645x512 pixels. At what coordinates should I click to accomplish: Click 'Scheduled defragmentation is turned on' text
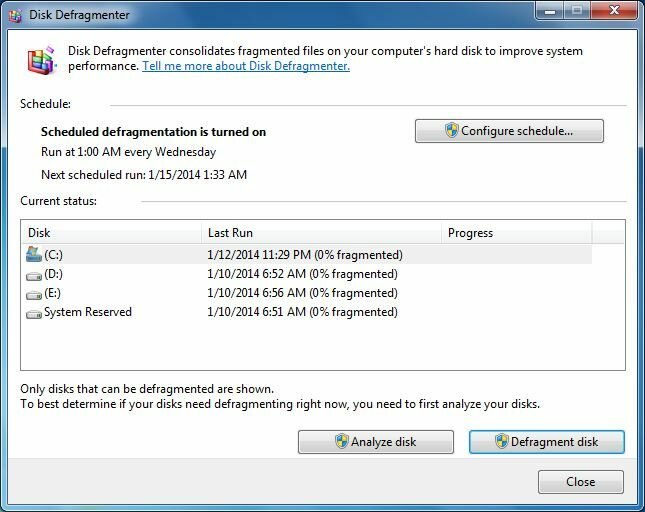coord(153,132)
